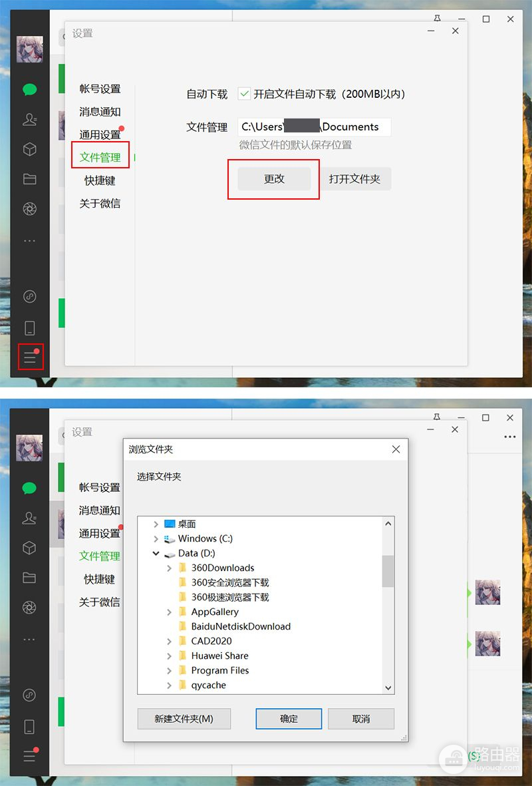Open Chats icon in upper screenshot sidebar
The image size is (532, 786).
coord(29,90)
